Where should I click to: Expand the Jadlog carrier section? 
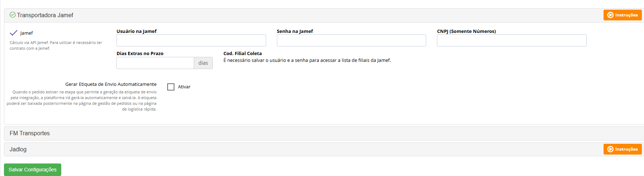18,149
